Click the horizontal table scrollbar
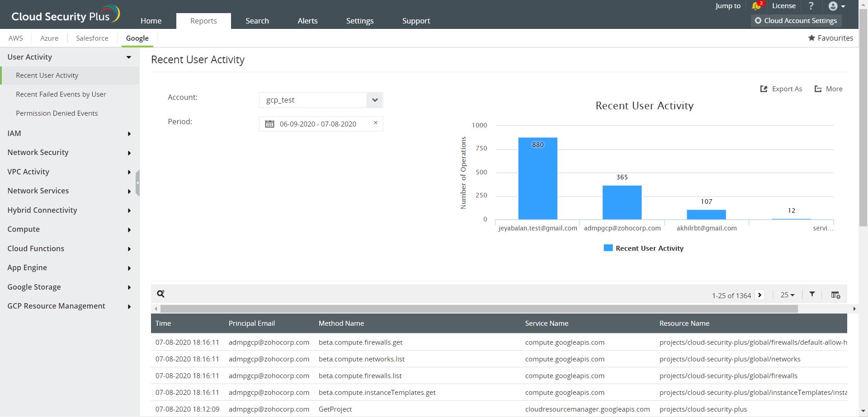Viewport: 868px width, 417px height. [x=479, y=309]
